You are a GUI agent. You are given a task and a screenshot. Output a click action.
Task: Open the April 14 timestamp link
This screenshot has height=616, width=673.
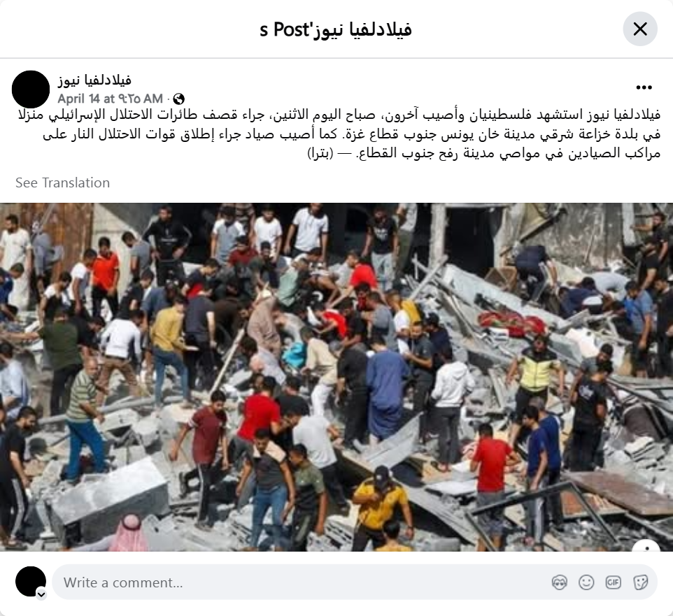coord(111,99)
